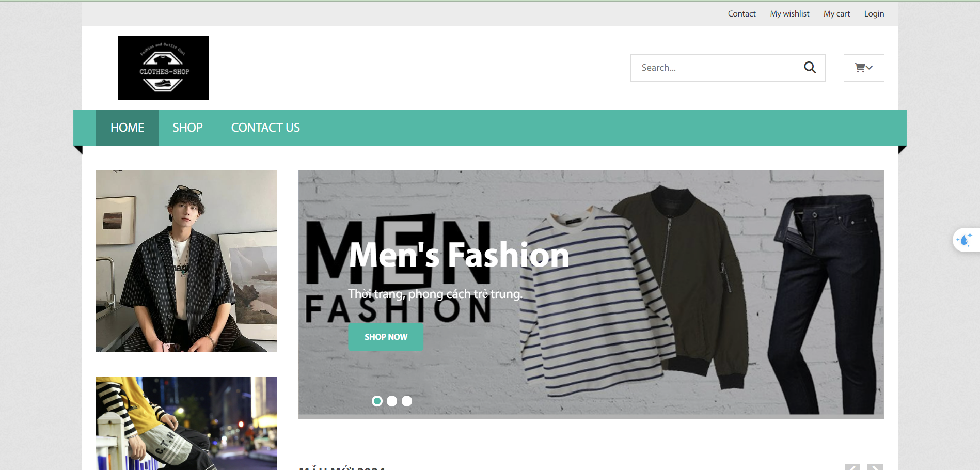980x470 pixels.
Task: Select the first slider dot
Action: pyautogui.click(x=377, y=401)
